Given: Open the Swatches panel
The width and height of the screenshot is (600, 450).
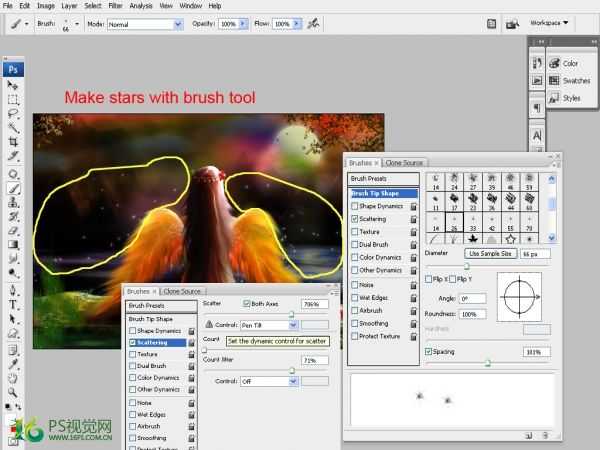Looking at the screenshot, I should pos(575,80).
